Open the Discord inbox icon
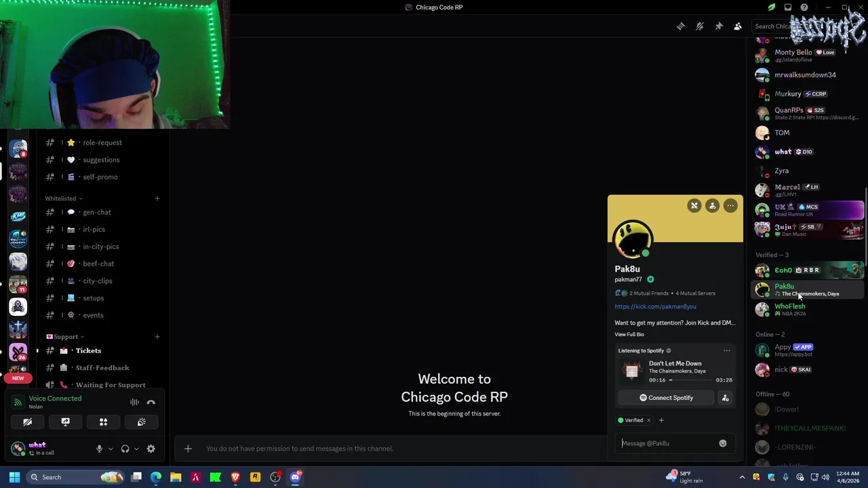This screenshot has height=488, width=868. 788,7
